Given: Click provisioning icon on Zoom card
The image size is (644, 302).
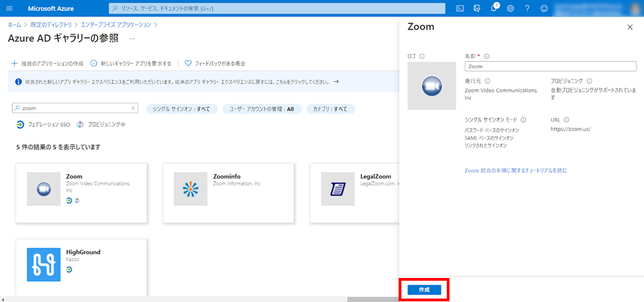Looking at the screenshot, I should [76, 200].
